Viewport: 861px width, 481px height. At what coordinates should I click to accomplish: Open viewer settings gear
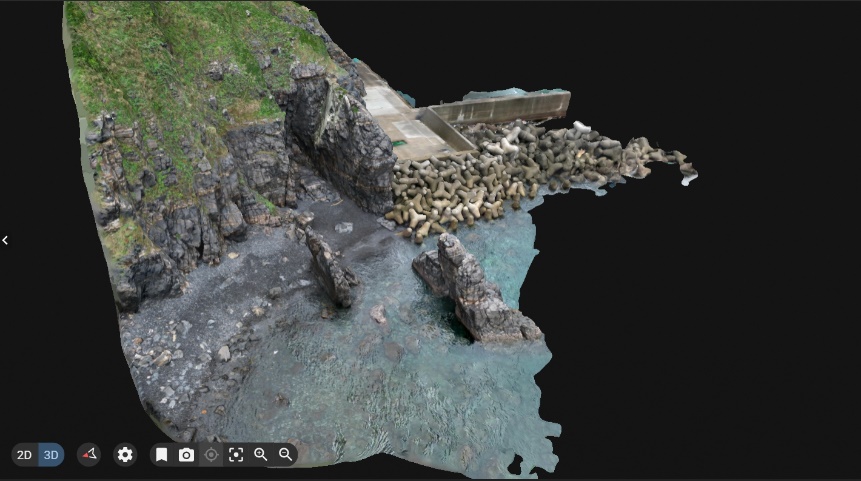point(125,455)
